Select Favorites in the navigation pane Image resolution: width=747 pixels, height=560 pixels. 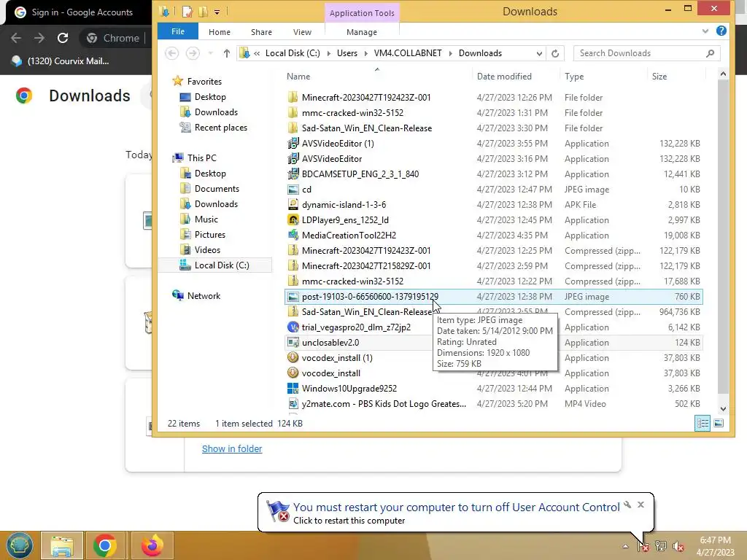click(x=204, y=82)
